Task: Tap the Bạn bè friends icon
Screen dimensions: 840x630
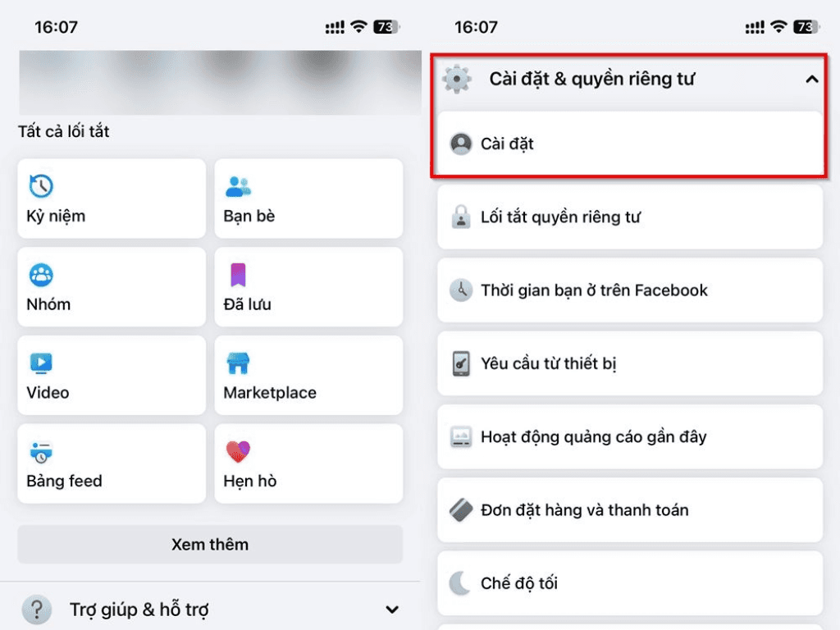Action: (238, 186)
